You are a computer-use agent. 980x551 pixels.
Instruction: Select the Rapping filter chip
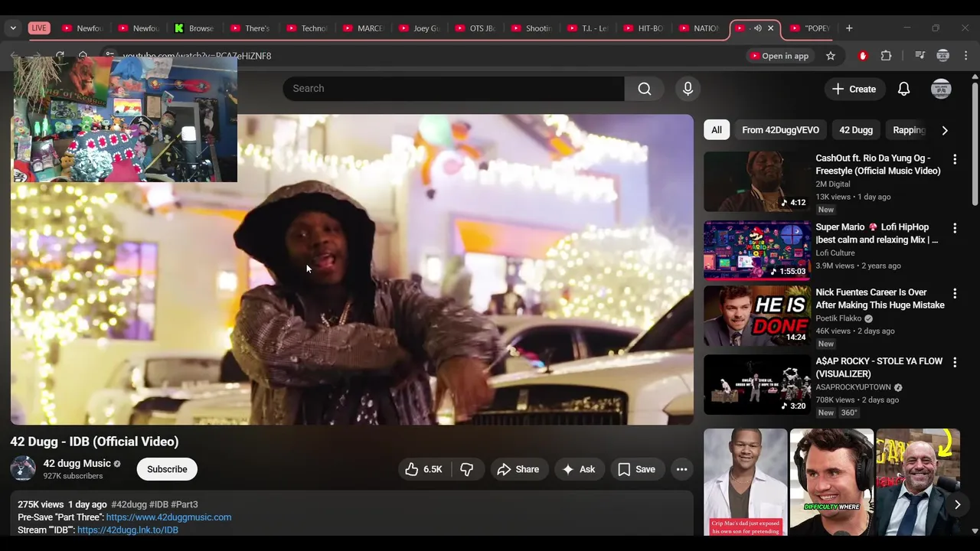point(910,130)
